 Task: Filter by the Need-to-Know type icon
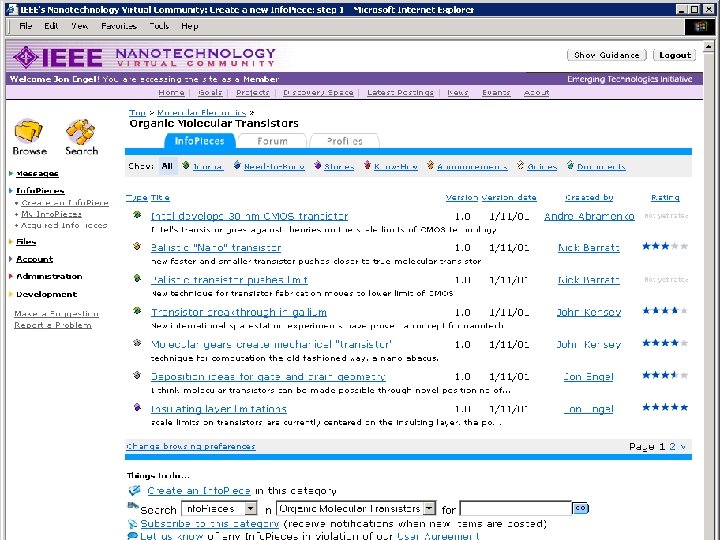tap(237, 165)
